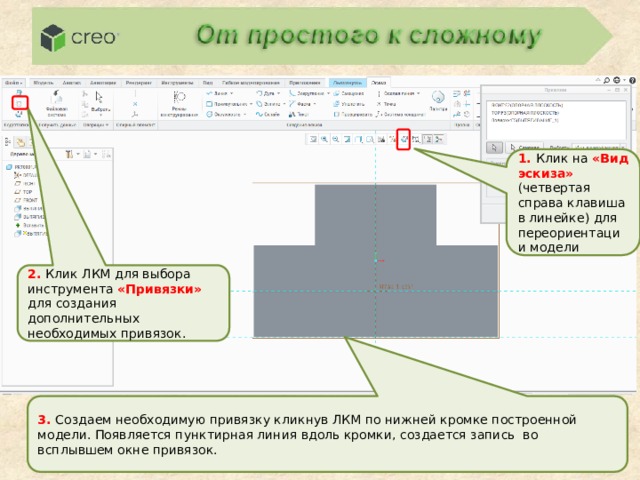The image size is (640, 480).
Task: Select the Coordinate System sketch tool
Action: point(401,115)
